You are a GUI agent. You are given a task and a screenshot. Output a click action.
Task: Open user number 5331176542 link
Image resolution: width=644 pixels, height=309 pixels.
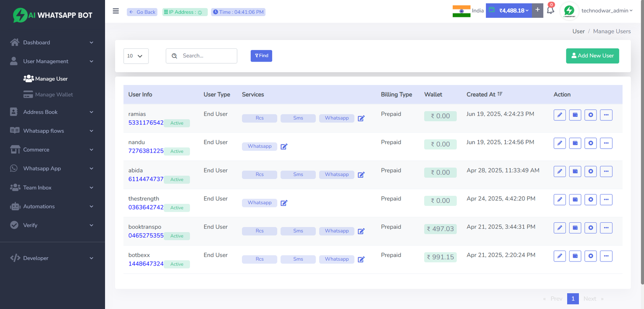(146, 122)
